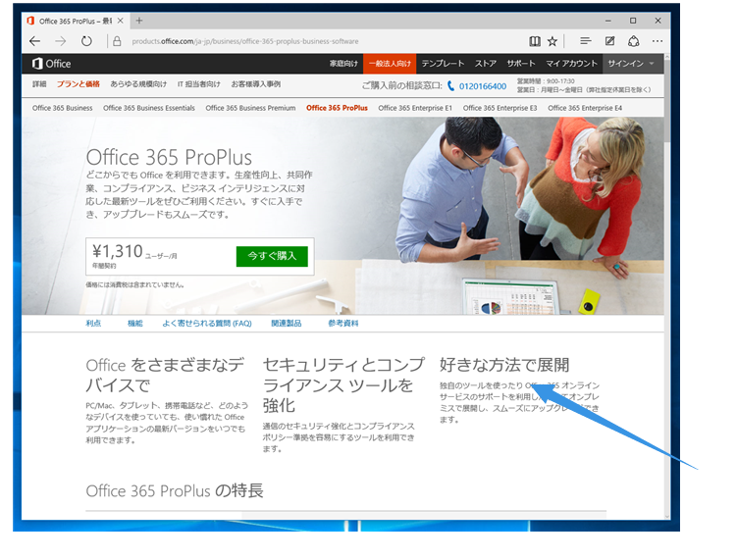Select Office 365 Business Essentials plan
The width and height of the screenshot is (737, 560).
[x=149, y=108]
